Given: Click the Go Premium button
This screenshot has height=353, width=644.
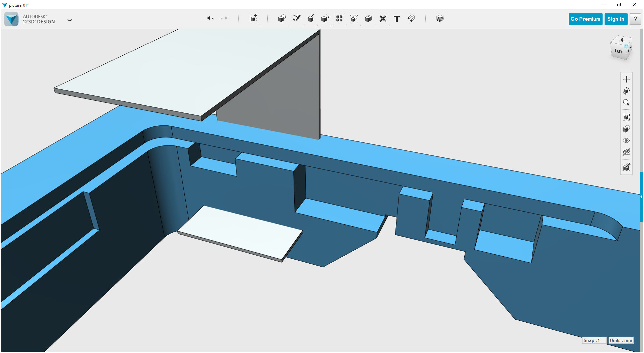Looking at the screenshot, I should [x=585, y=19].
